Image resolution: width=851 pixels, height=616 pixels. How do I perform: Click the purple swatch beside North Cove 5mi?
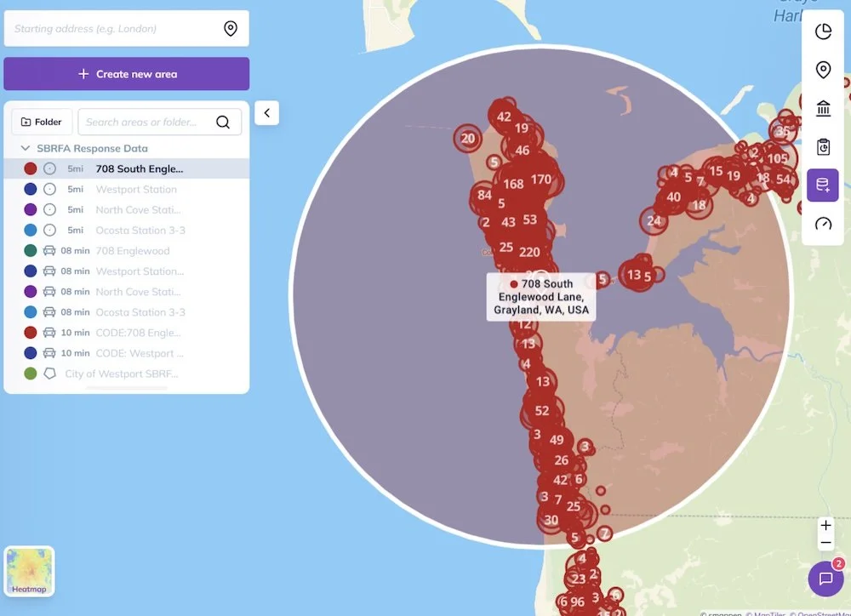[31, 209]
